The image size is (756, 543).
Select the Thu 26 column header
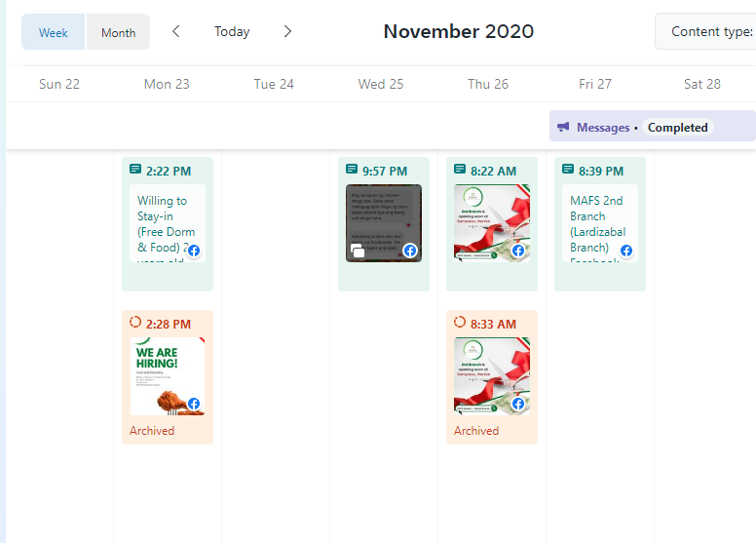[488, 84]
